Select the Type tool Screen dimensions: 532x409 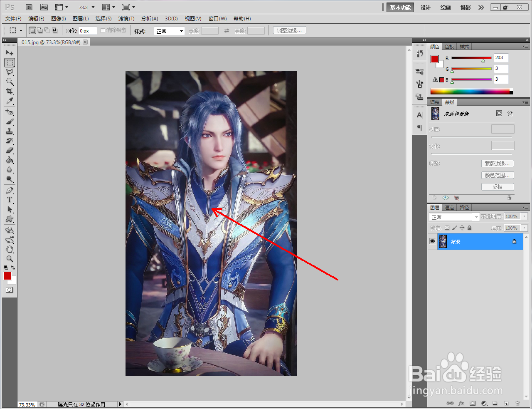point(10,200)
